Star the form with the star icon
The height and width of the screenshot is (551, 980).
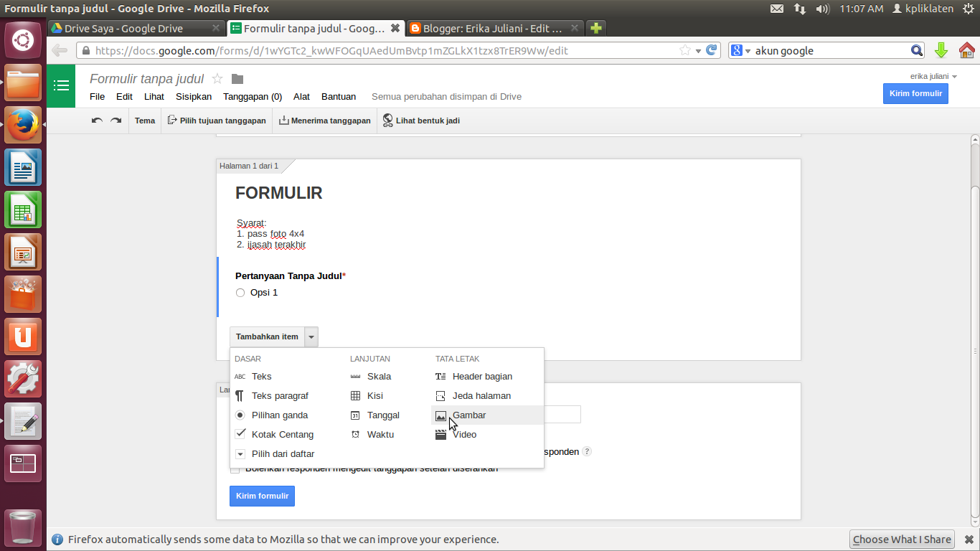[217, 79]
